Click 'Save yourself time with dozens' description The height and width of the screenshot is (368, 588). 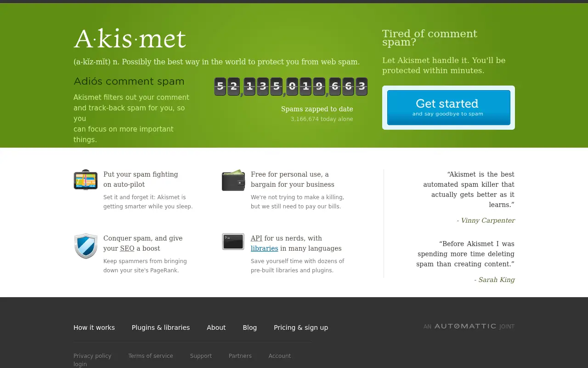pos(298,266)
